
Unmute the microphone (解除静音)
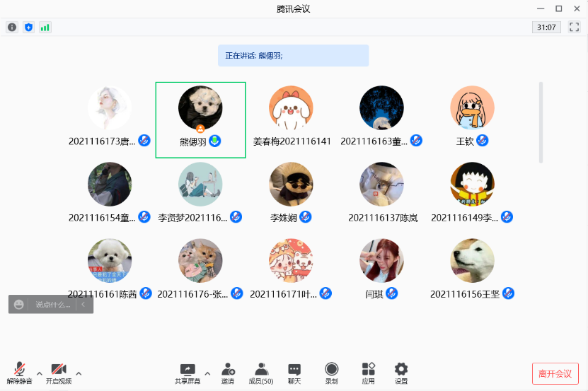(x=20, y=373)
